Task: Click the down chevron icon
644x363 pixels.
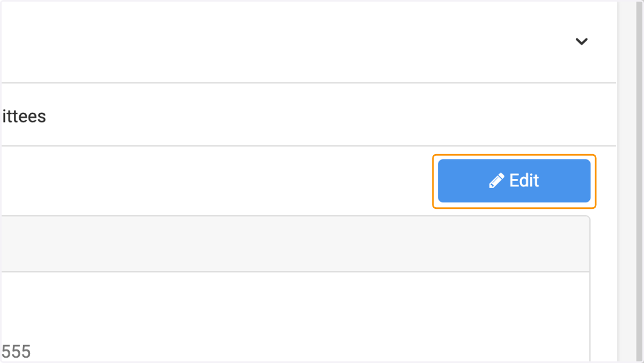Action: [x=581, y=41]
